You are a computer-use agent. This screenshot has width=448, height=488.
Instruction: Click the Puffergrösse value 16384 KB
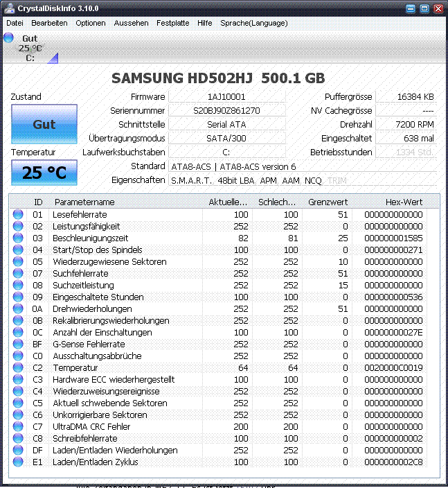click(x=406, y=97)
